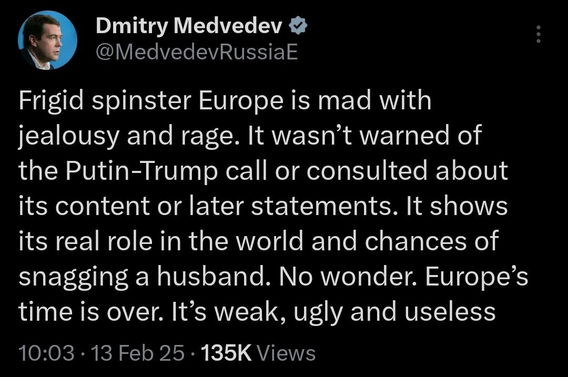Open Dmitry Medvedev's profile avatar
The height and width of the screenshot is (377, 568).
point(47,40)
